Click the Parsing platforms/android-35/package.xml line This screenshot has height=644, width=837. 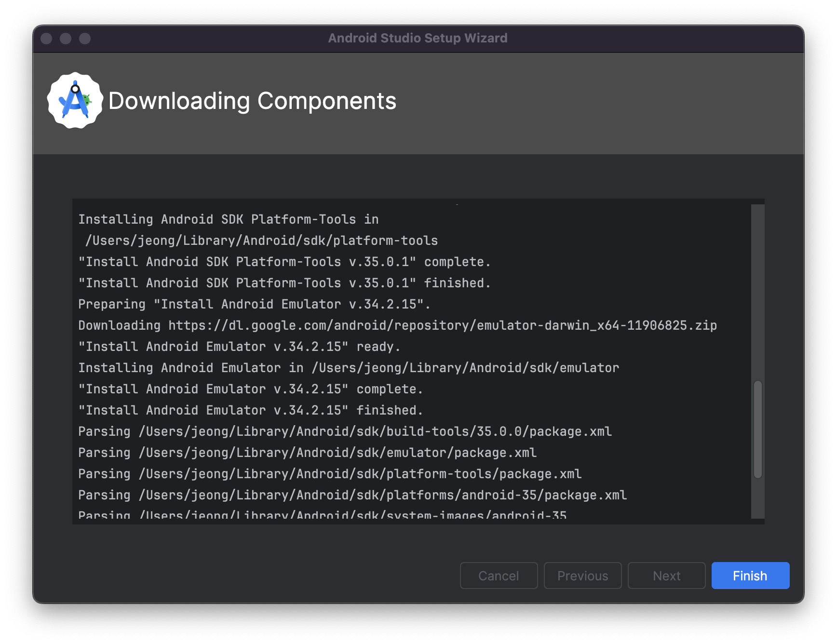click(352, 495)
